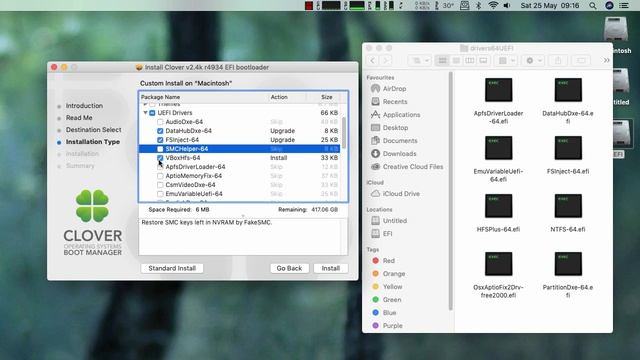Click Go Back button
The width and height of the screenshot is (640, 360).
point(289,268)
